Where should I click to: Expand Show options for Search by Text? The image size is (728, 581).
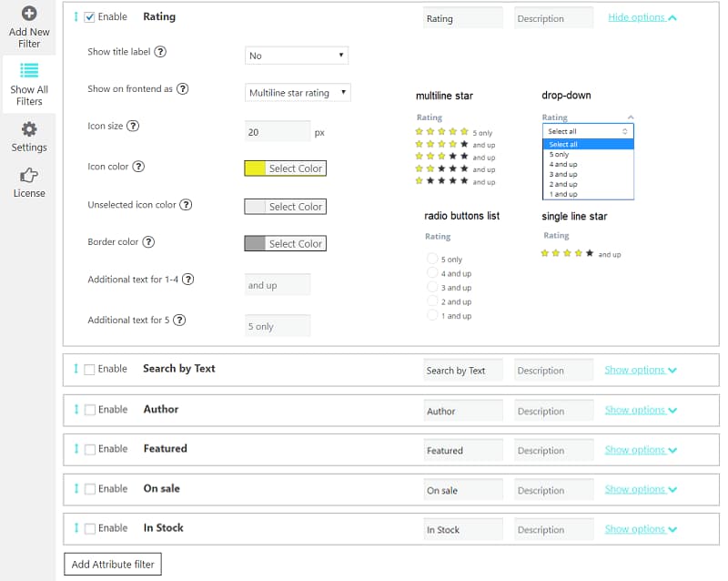point(641,370)
